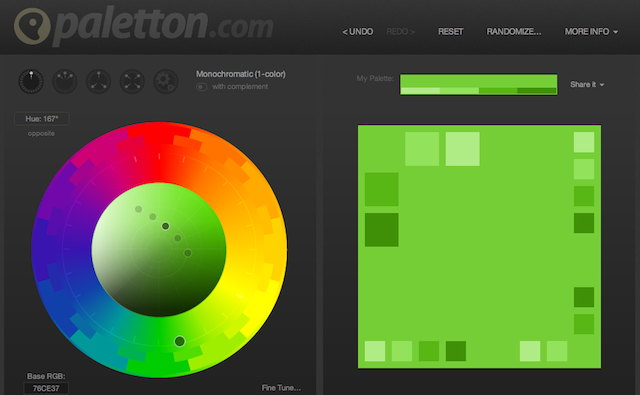Click the Paletton logo icon
Viewport: 640px width, 395px height.
(x=32, y=26)
